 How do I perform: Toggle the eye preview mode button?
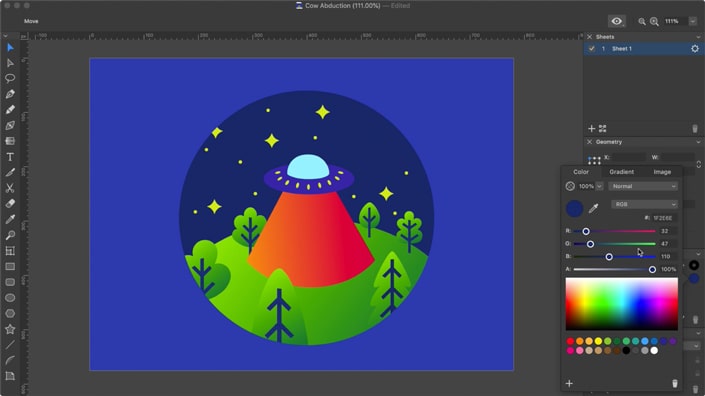(617, 21)
